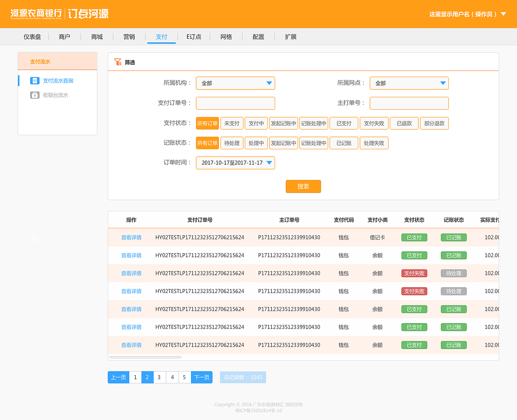This screenshot has width=517, height=420.
Task: Open the 所属网点 dropdown
Action: [x=409, y=83]
